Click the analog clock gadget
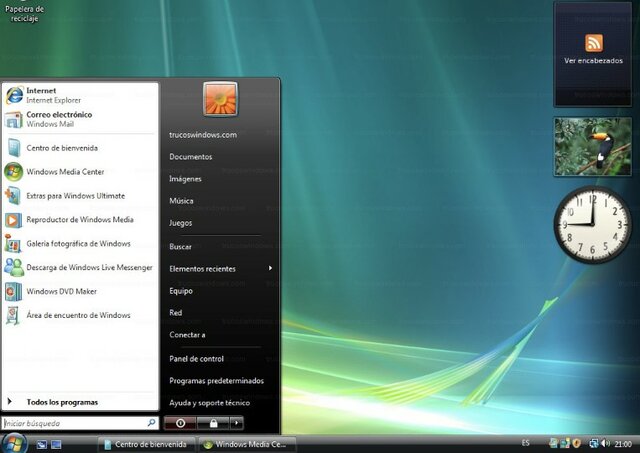 click(x=593, y=224)
